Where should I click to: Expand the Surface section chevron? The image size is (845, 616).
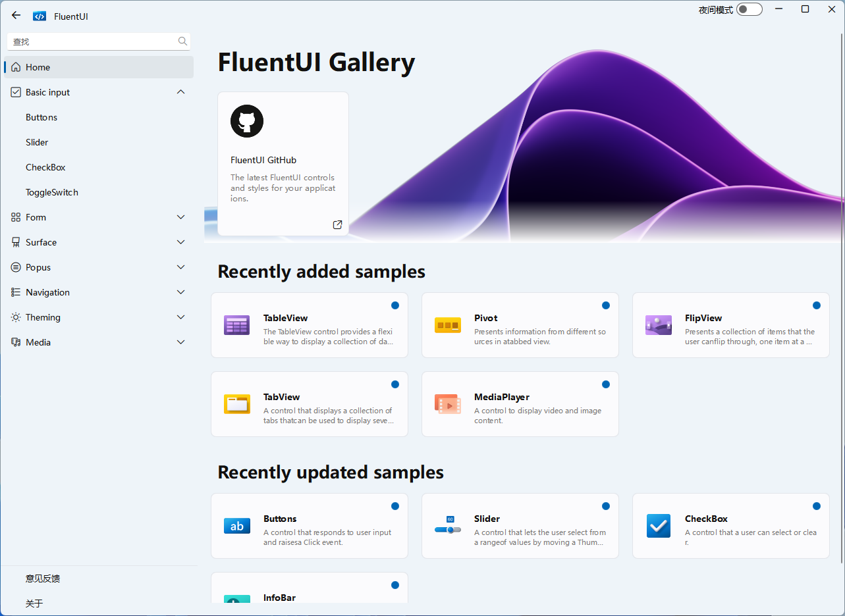pos(181,242)
